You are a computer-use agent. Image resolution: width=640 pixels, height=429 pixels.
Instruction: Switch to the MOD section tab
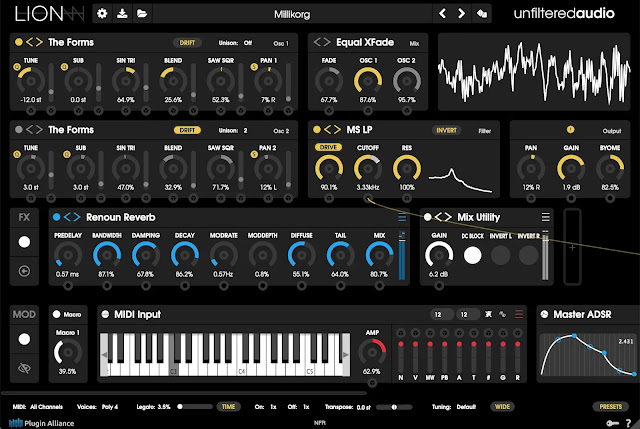[x=24, y=314]
